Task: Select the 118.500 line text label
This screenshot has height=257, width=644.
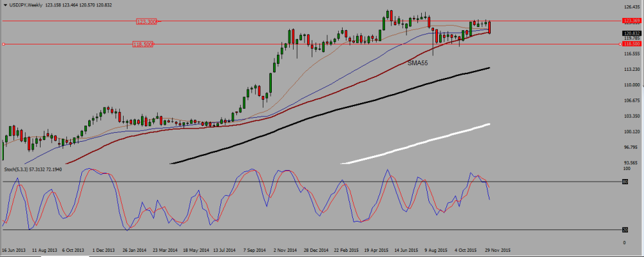Action: pyautogui.click(x=143, y=44)
